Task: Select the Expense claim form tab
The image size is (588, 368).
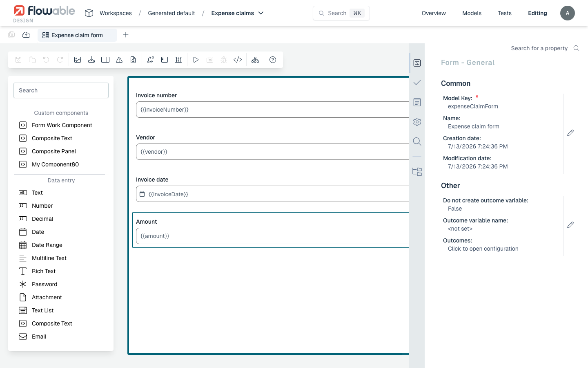Action: coord(77,35)
